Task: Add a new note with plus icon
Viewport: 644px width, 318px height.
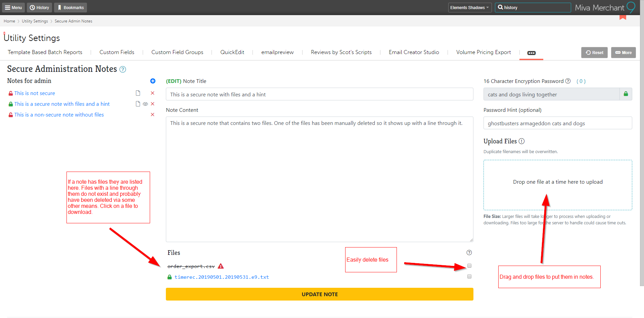Action: tap(153, 81)
